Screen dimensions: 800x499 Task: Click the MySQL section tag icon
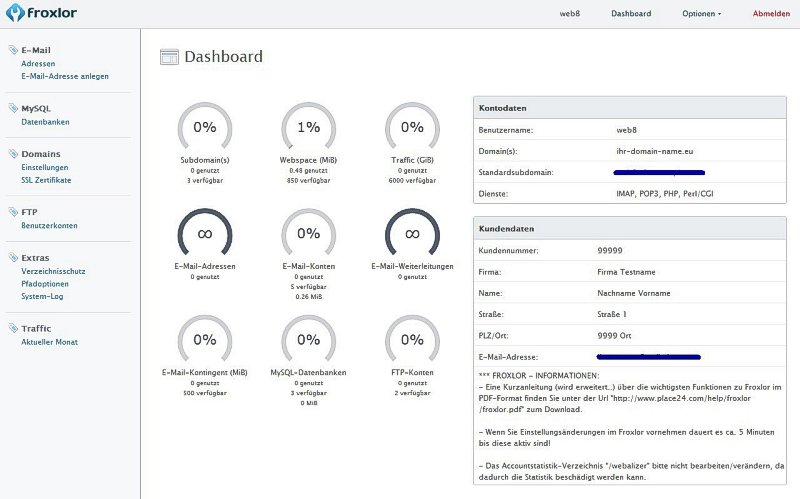[x=12, y=108]
